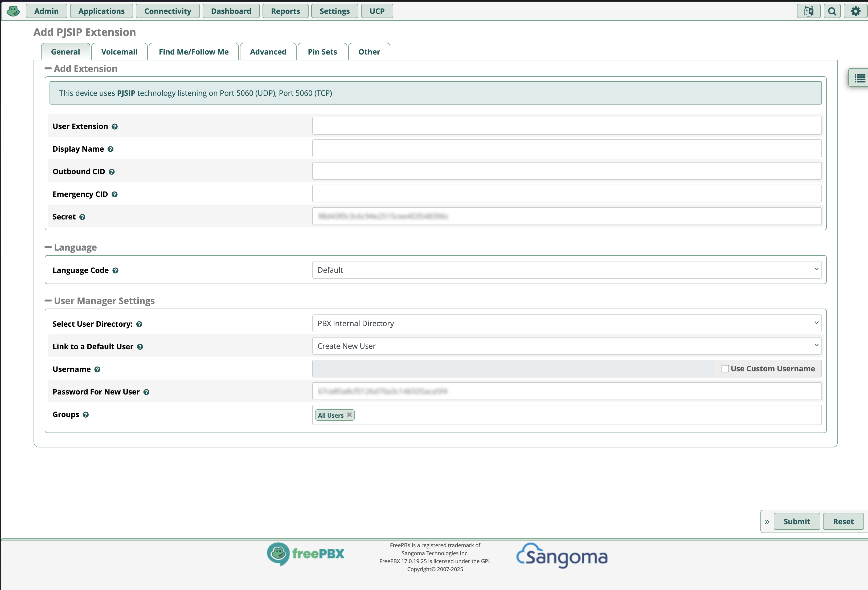868x590 pixels.
Task: Open the Connectivity menu
Action: pyautogui.click(x=167, y=11)
